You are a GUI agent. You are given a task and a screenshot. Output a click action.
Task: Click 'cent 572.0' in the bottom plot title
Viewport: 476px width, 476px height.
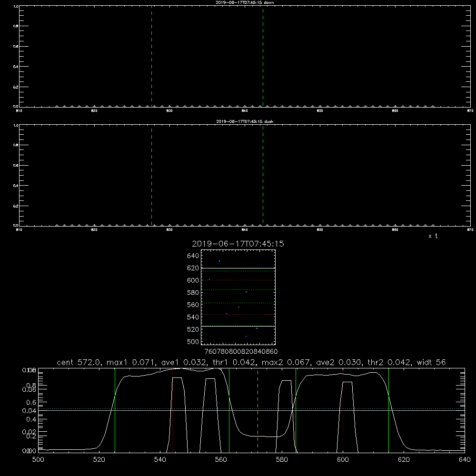point(79,362)
